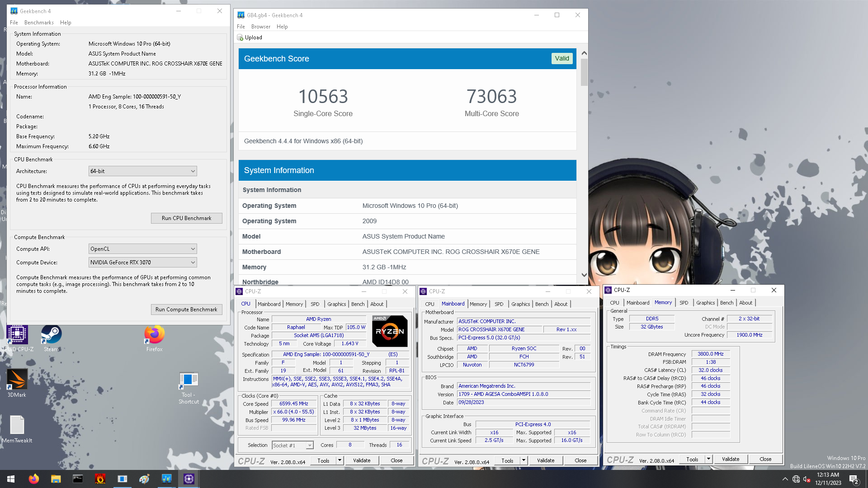Click Tools button in memory CPU-Z window
The height and width of the screenshot is (488, 868).
coord(692,459)
